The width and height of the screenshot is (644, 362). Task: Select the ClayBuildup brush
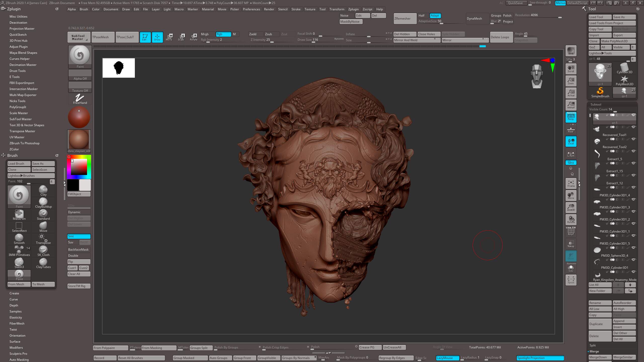point(43,203)
